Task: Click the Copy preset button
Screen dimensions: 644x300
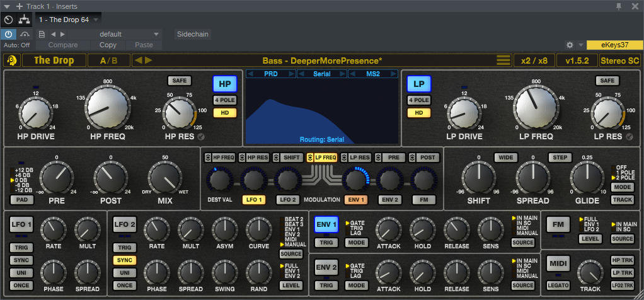Action: tap(108, 45)
